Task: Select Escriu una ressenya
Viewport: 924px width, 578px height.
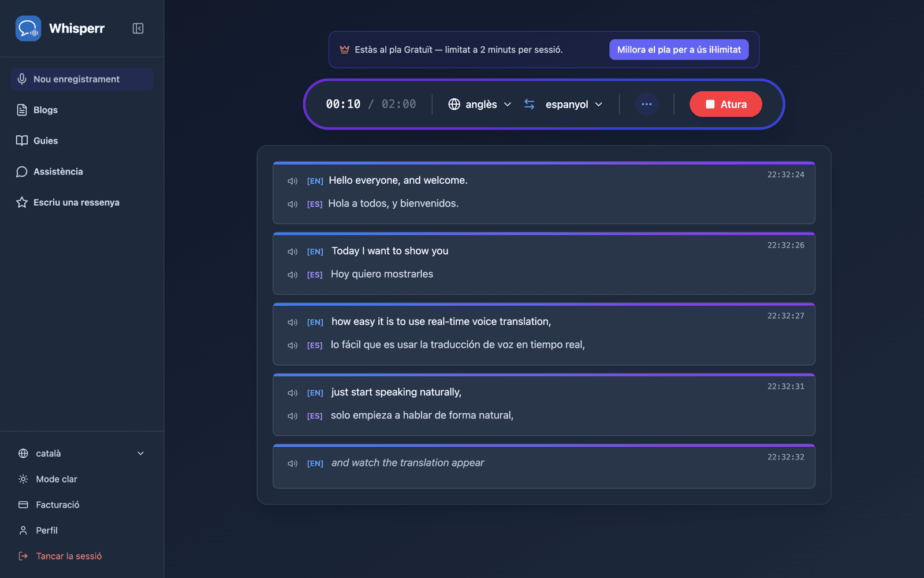Action: 81,202
